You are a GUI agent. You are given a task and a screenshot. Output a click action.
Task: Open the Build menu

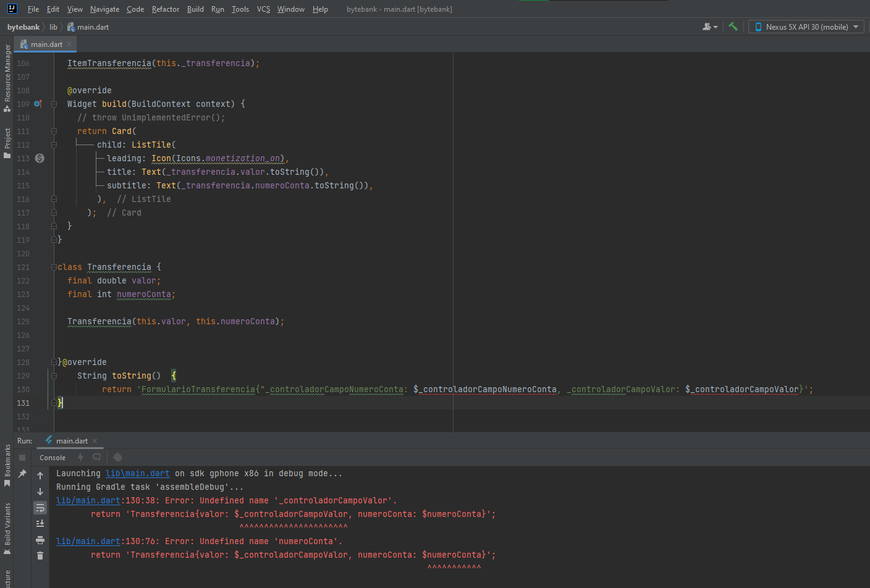(x=195, y=9)
